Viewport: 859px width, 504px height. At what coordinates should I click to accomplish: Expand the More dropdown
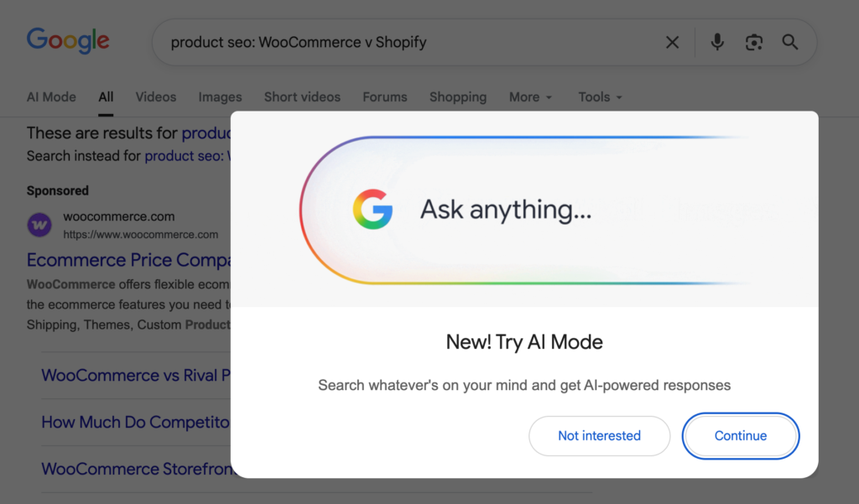(530, 97)
